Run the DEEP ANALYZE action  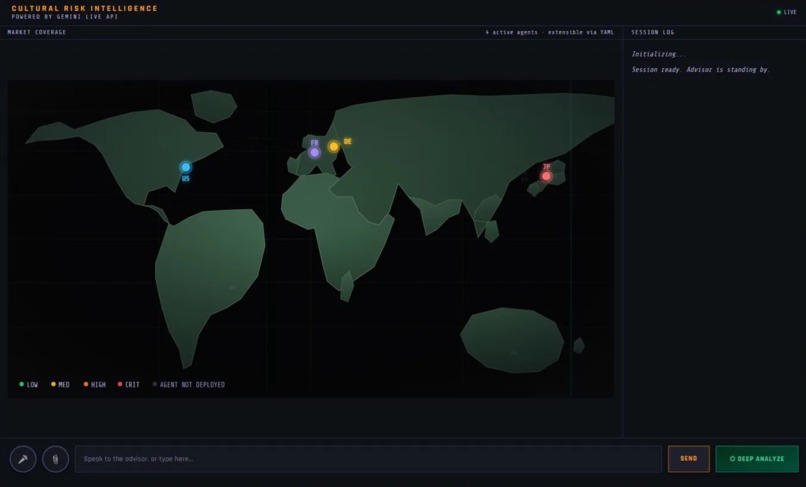(x=757, y=459)
